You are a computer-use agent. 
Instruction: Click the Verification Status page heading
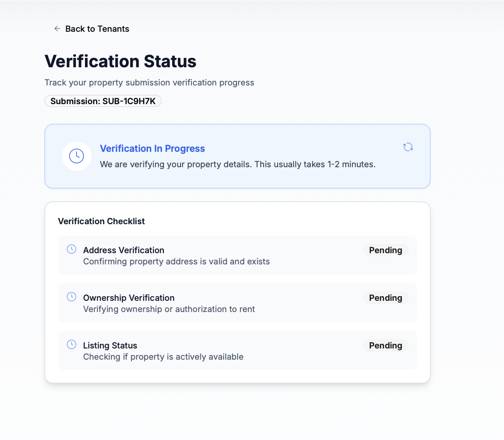tap(120, 61)
